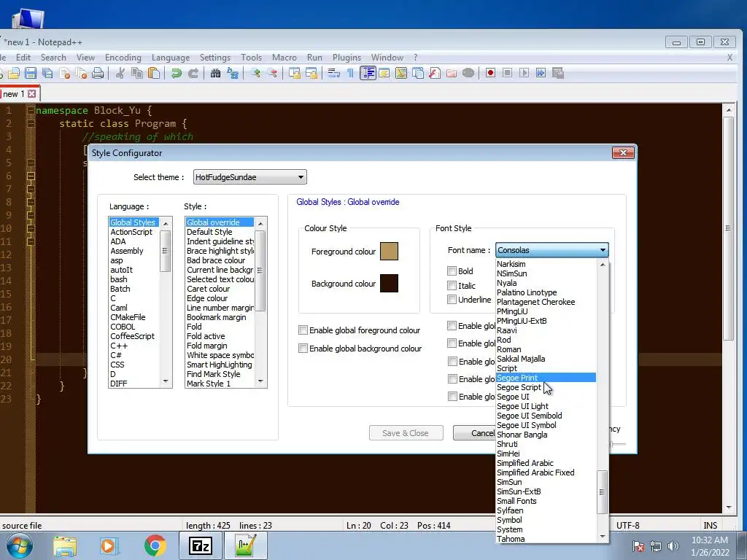Enable the Bold font style checkbox

pyautogui.click(x=452, y=271)
